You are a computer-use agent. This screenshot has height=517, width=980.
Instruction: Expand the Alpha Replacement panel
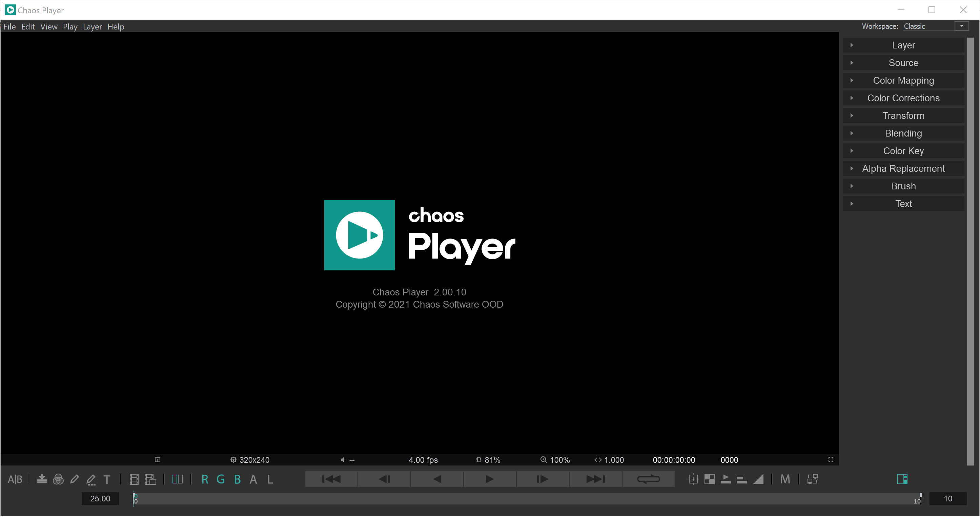(x=903, y=168)
